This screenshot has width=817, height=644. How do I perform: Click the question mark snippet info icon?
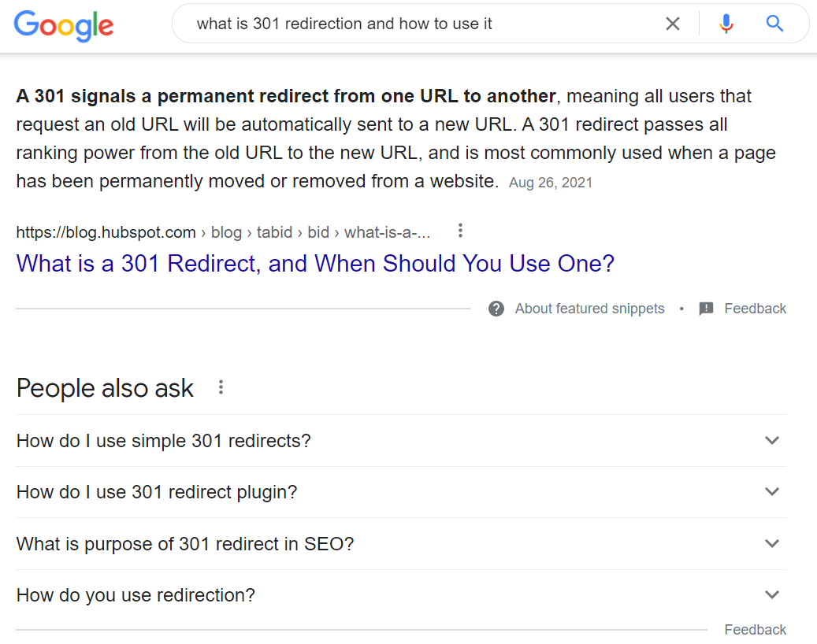(496, 309)
